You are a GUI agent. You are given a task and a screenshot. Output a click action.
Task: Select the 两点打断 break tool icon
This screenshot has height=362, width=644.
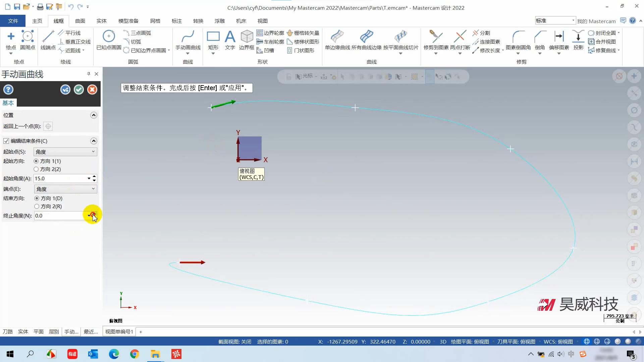tap(460, 37)
